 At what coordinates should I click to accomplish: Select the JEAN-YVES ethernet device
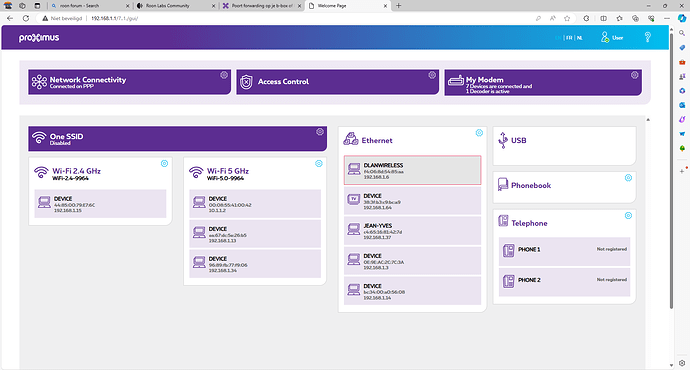(412, 231)
